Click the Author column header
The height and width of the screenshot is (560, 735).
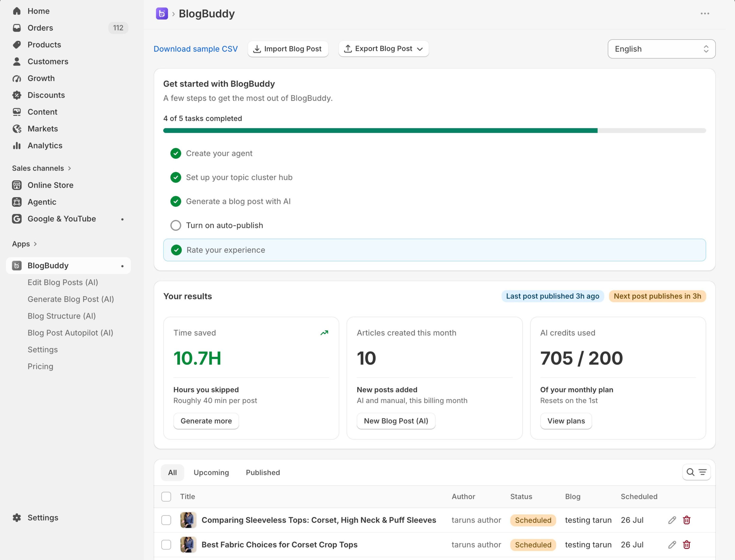pyautogui.click(x=463, y=497)
